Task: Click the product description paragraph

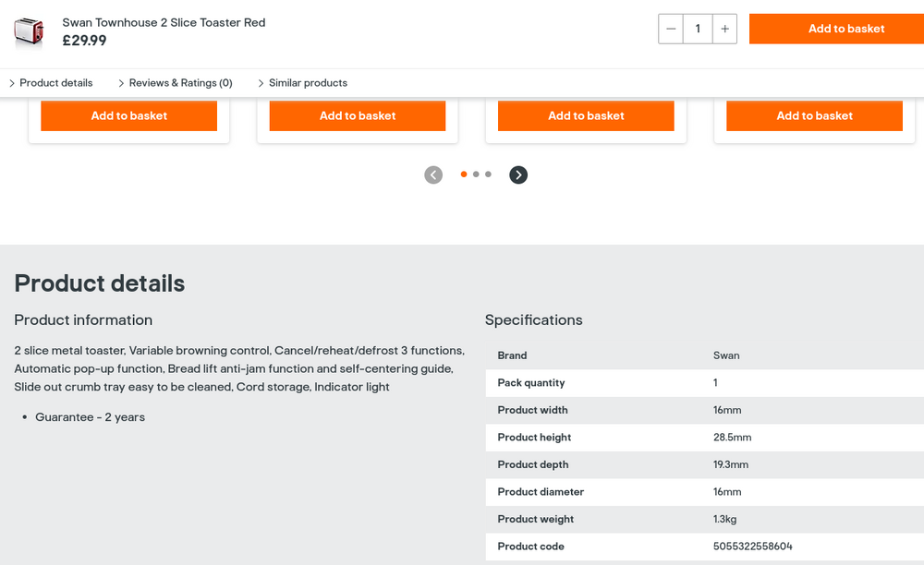Action: (x=239, y=368)
